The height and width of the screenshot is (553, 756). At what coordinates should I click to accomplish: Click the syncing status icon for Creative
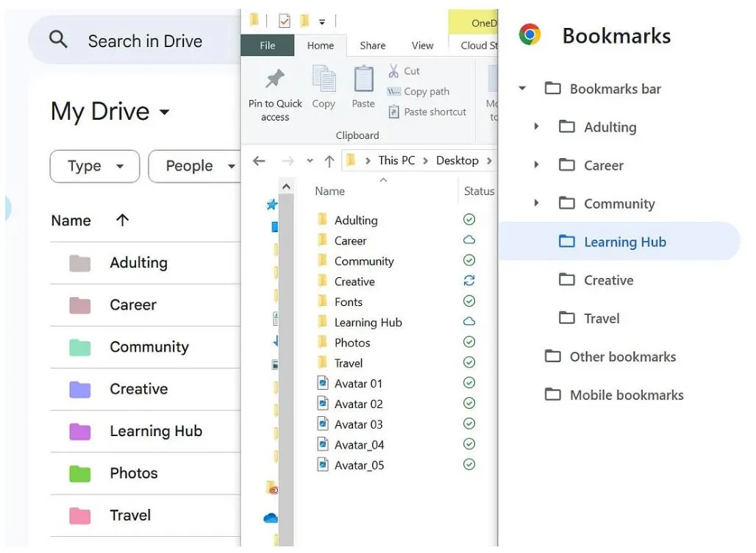pyautogui.click(x=469, y=281)
